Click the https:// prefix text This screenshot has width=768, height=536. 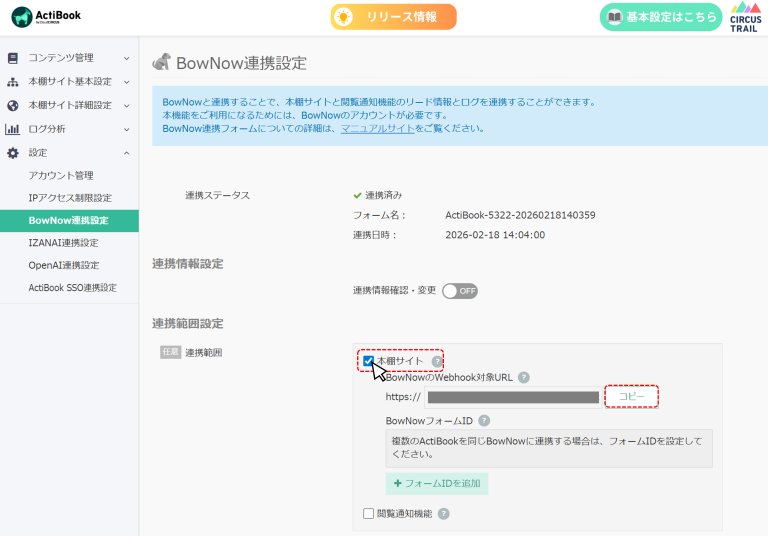(403, 397)
